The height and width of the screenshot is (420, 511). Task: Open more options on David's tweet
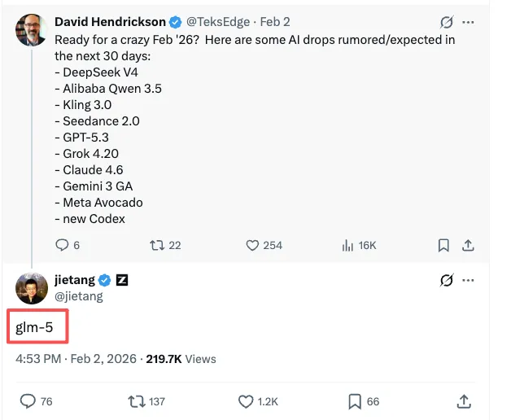(x=468, y=22)
